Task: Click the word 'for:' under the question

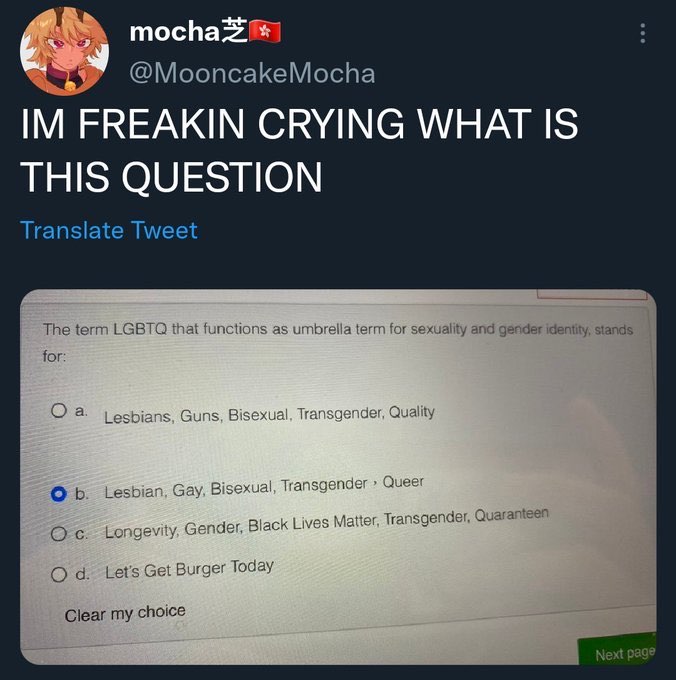Action: (x=54, y=356)
